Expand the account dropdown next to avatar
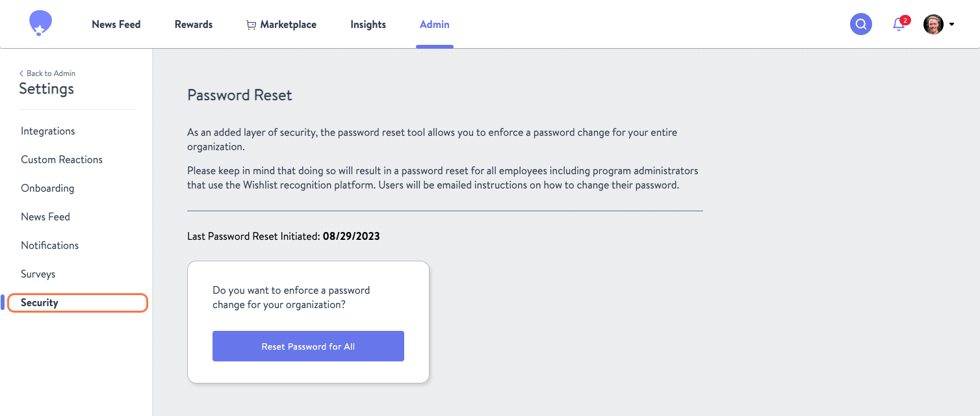Viewport: 980px width, 416px height. 951,24
